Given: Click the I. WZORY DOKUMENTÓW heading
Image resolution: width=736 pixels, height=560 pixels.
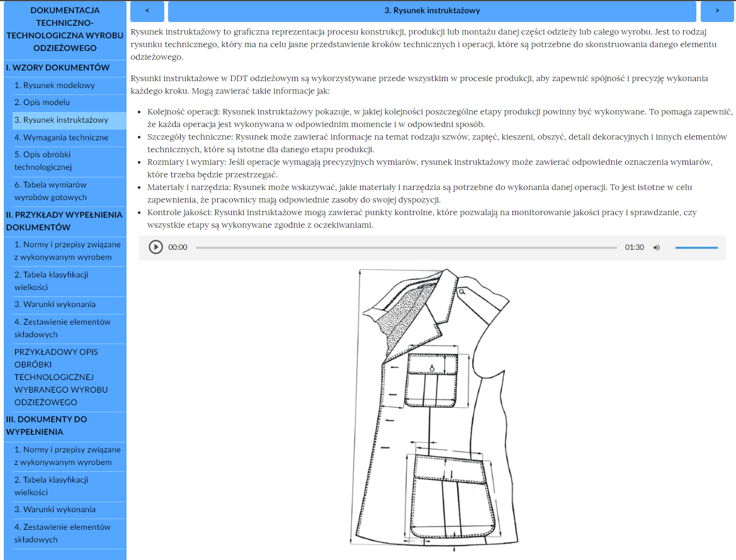Looking at the screenshot, I should [x=57, y=67].
